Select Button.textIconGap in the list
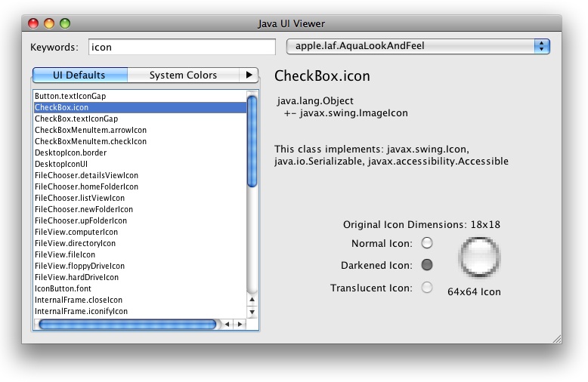Screen dimensions: 588x382 click(x=140, y=96)
